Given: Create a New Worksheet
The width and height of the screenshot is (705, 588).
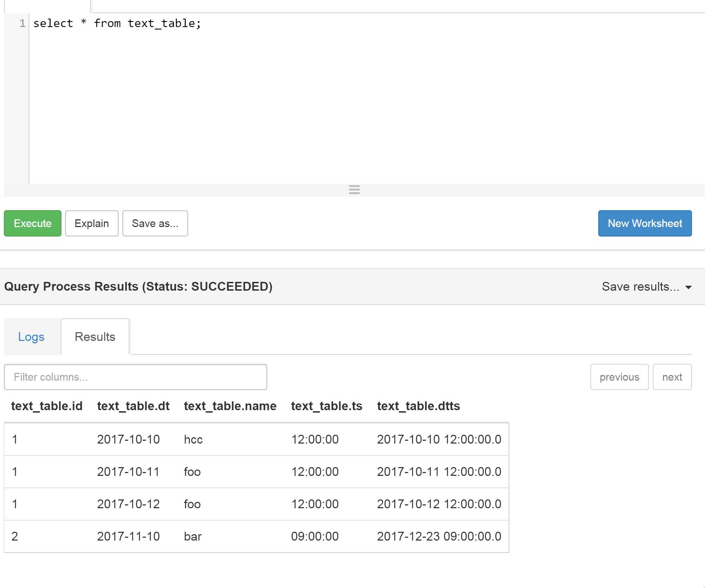Looking at the screenshot, I should 645,223.
